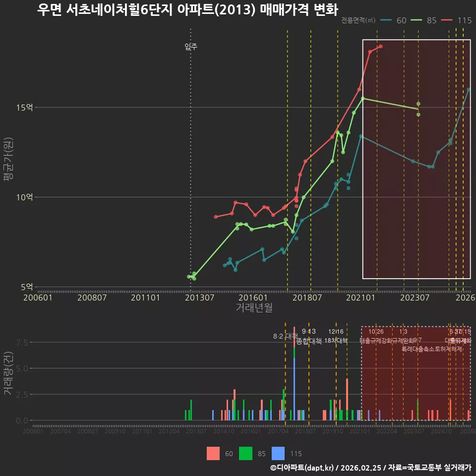The width and height of the screenshot is (476, 476).
Task: Click the '9·13' policy date label
Action: pos(309,332)
